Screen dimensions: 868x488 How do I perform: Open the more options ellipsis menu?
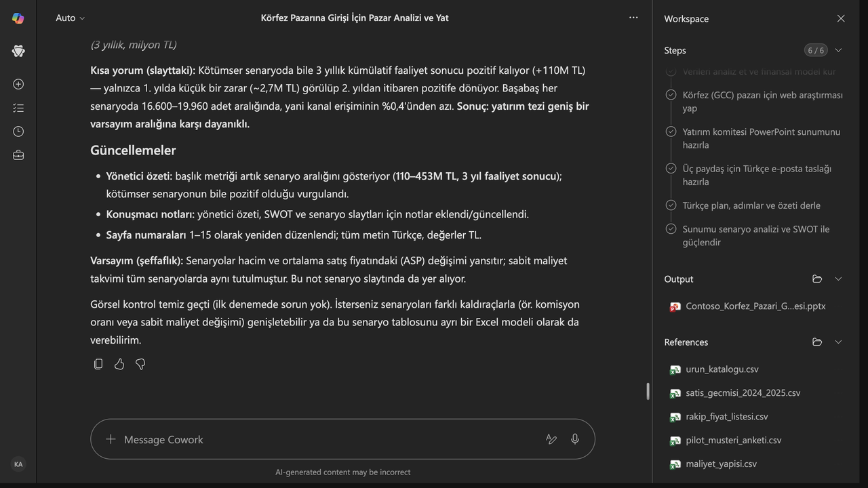(x=633, y=18)
